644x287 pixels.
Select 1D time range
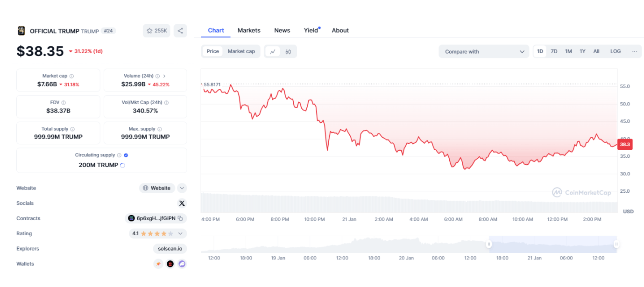[x=540, y=51]
